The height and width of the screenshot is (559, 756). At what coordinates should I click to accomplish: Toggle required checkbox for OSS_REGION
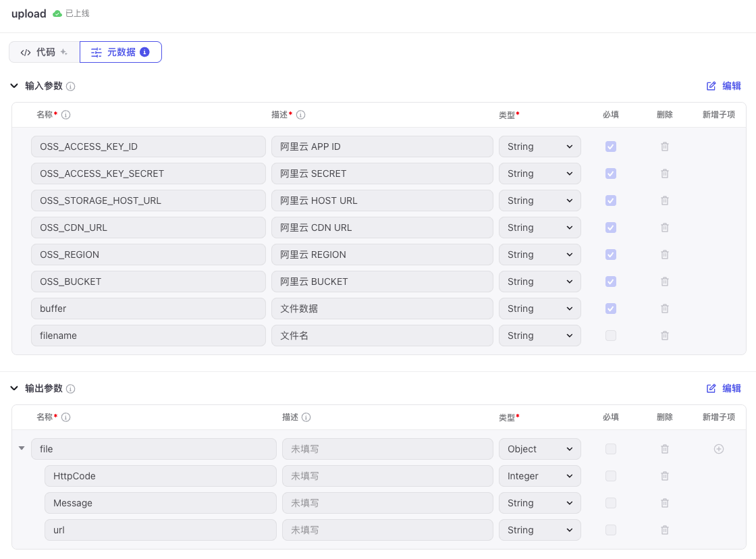click(610, 255)
